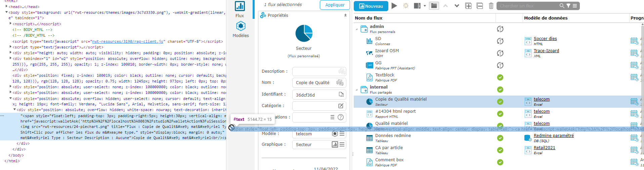Click the stop execution icon in toolbar
This screenshot has height=170, width=644.
pyautogui.click(x=406, y=6)
